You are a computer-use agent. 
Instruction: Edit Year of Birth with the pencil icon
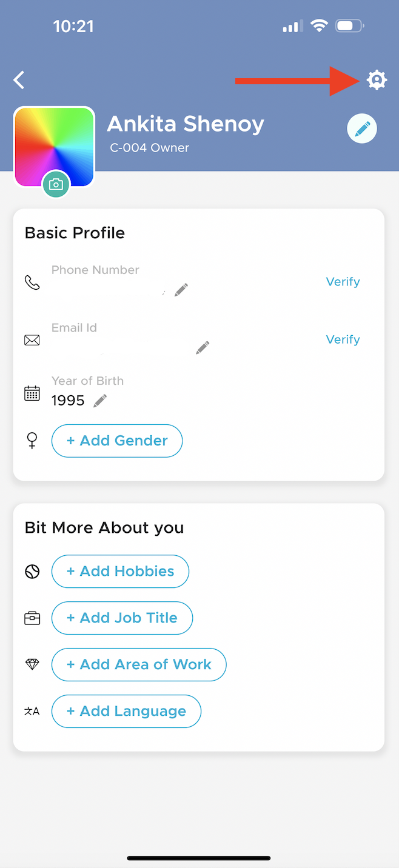(99, 400)
